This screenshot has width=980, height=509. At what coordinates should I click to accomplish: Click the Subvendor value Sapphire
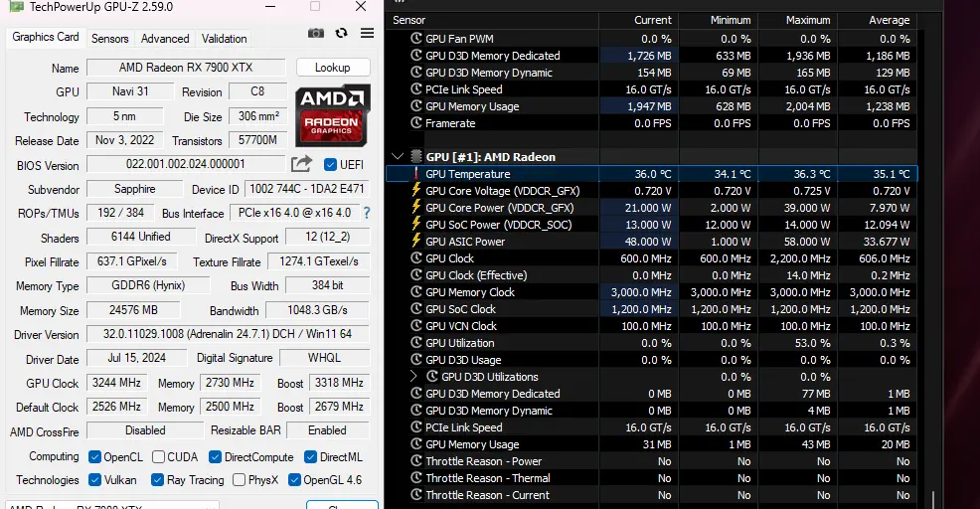[x=134, y=188]
